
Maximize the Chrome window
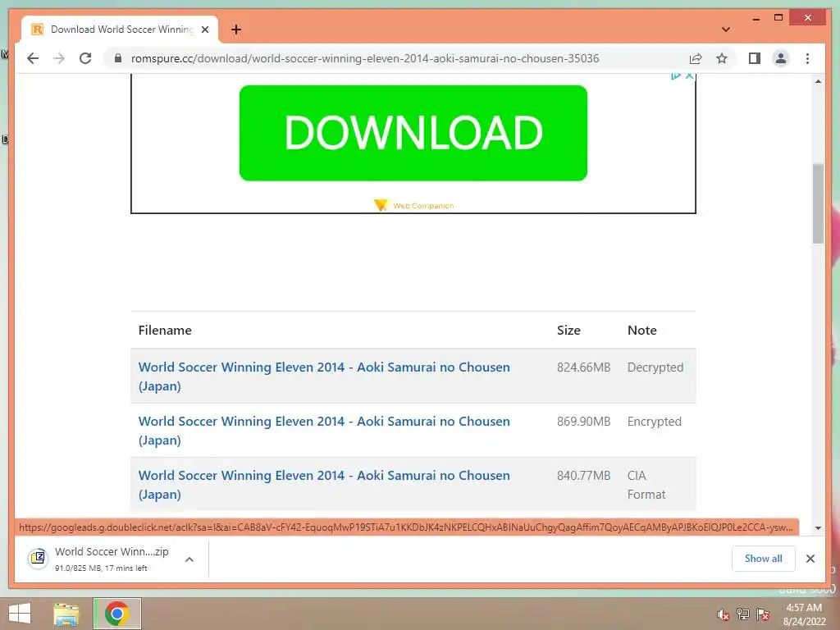click(778, 18)
